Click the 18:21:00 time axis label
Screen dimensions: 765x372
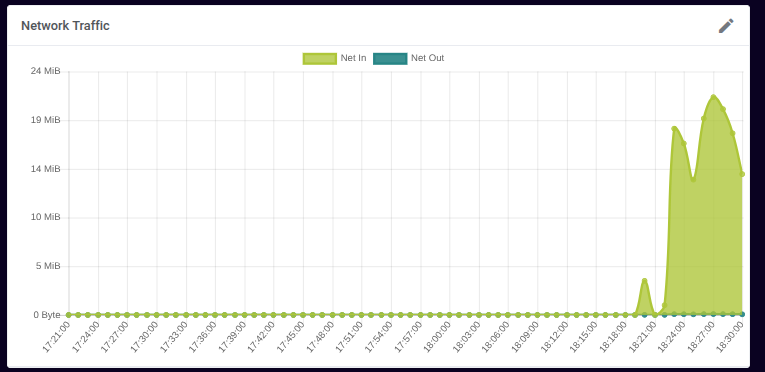click(642, 337)
